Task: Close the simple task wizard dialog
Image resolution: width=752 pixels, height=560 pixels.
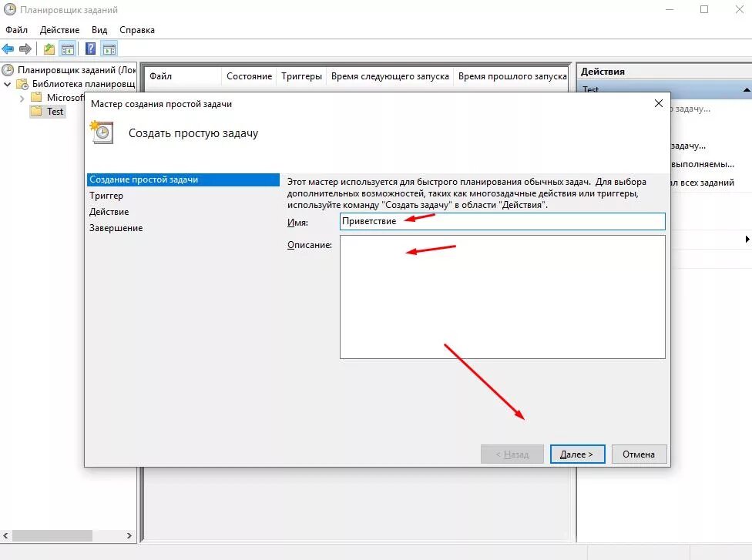Action: [x=659, y=103]
